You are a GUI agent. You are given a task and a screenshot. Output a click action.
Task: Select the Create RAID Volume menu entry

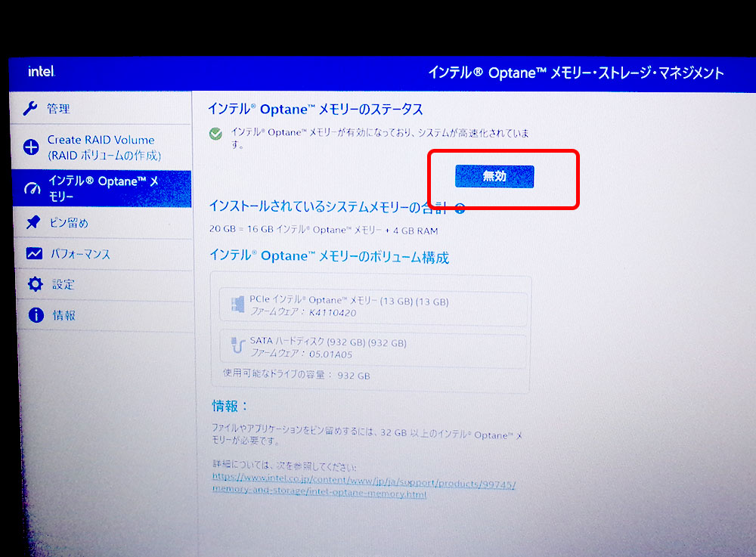click(101, 147)
